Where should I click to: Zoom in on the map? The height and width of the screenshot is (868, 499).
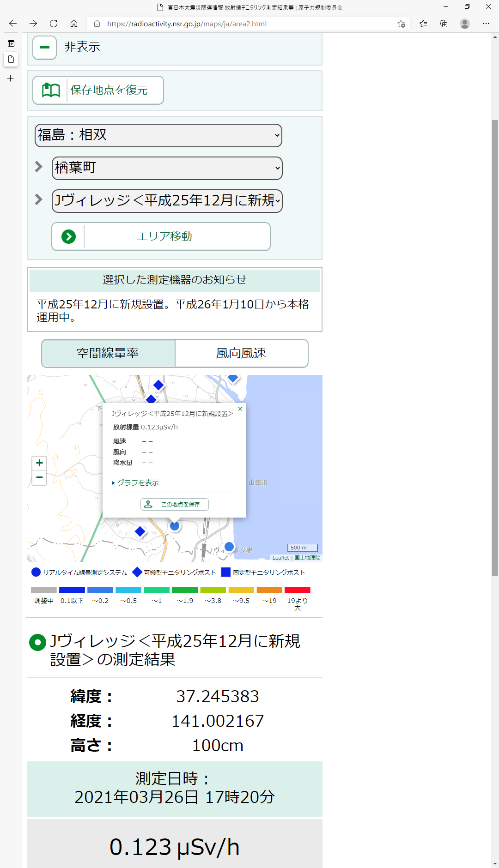tap(40, 463)
